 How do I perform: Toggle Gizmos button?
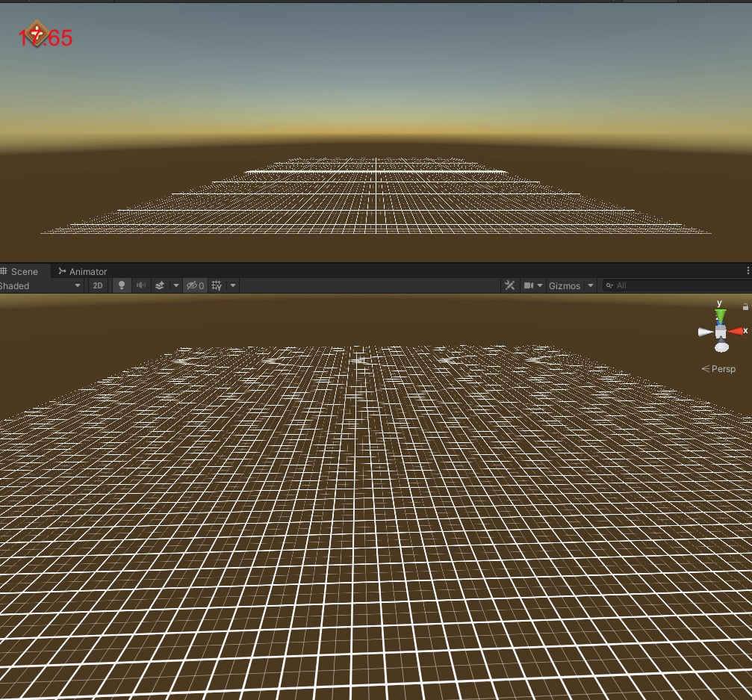point(565,286)
